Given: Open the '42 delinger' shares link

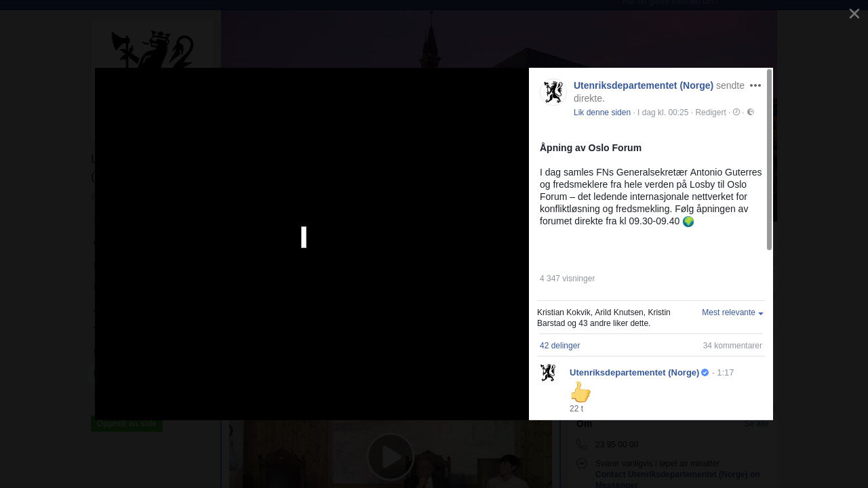Looking at the screenshot, I should coord(559,346).
